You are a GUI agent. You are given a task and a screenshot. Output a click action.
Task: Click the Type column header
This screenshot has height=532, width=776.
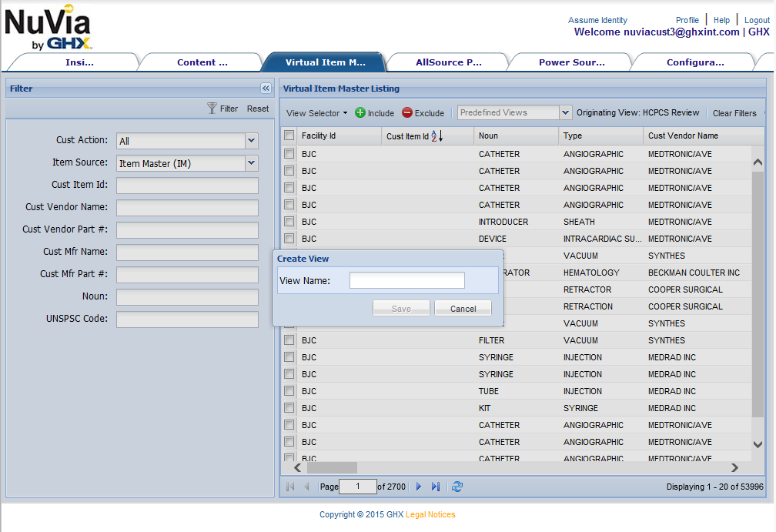pos(600,136)
